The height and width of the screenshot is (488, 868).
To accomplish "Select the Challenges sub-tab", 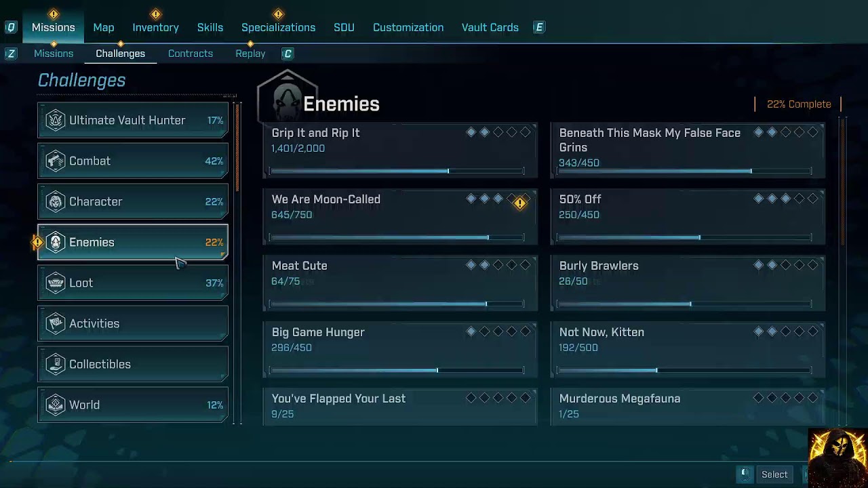I will pos(121,54).
